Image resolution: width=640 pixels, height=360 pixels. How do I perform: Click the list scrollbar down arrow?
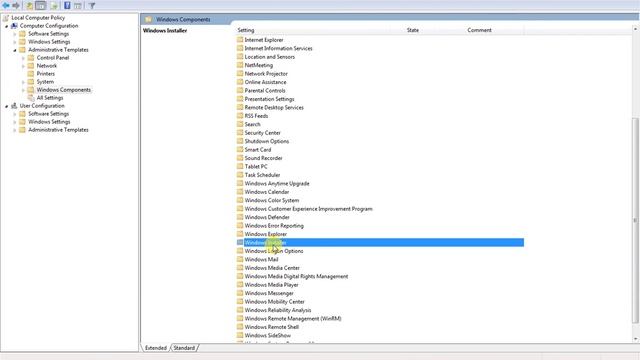(636, 339)
